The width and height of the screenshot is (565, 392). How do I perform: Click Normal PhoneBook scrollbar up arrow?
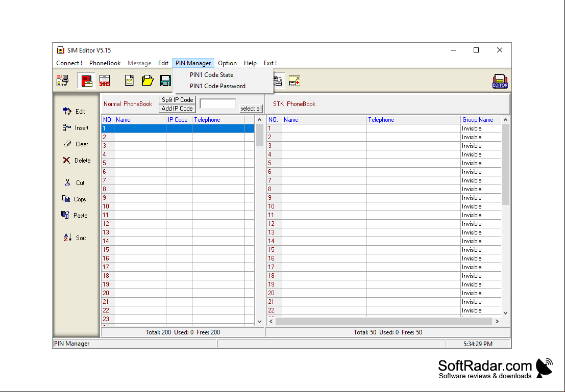pyautogui.click(x=259, y=120)
